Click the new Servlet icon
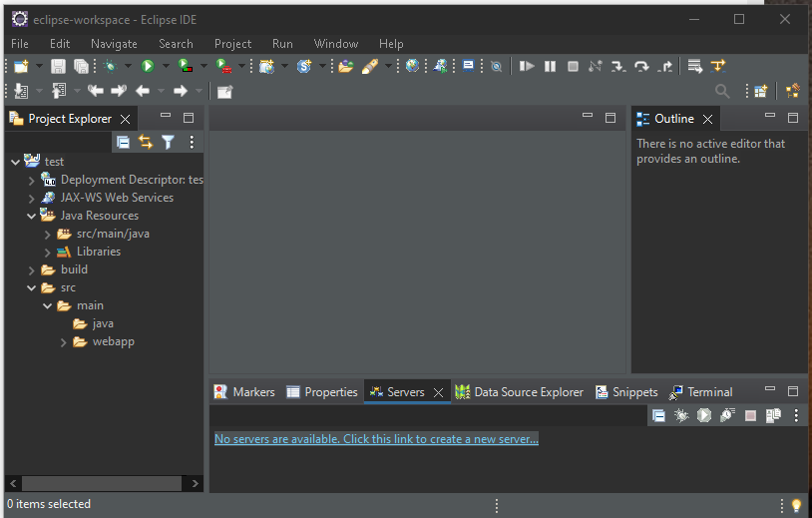This screenshot has width=812, height=518. tap(304, 66)
